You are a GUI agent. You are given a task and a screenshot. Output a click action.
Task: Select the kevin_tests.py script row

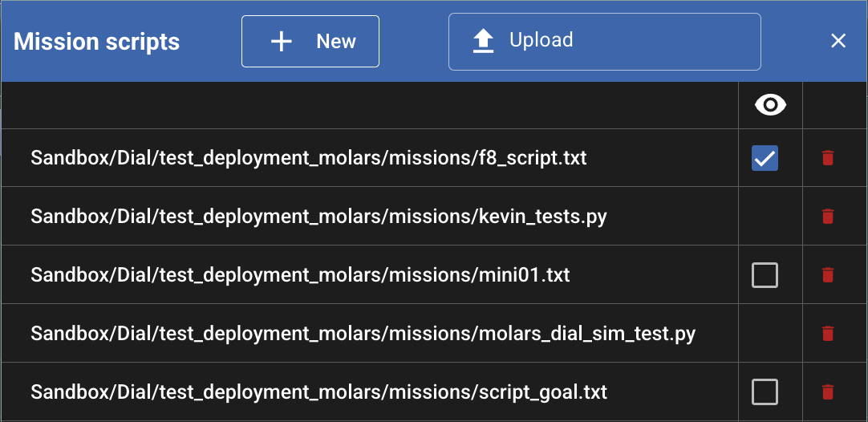click(x=318, y=217)
